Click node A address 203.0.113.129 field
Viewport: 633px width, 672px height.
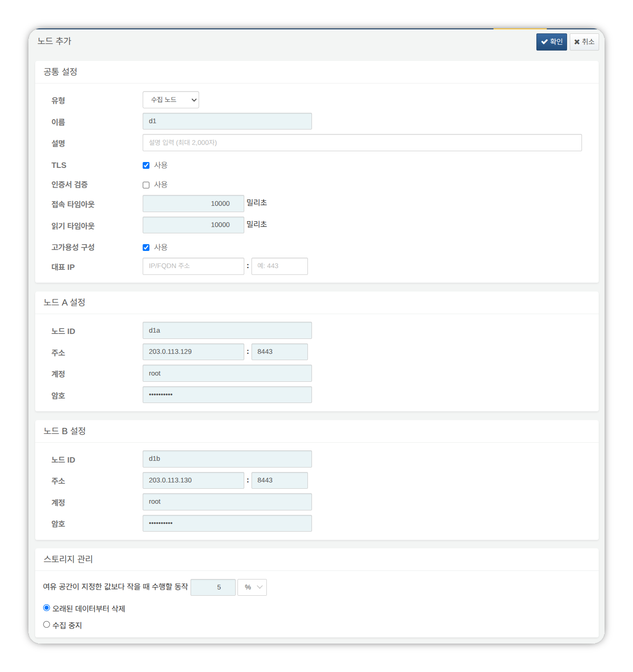pos(193,352)
